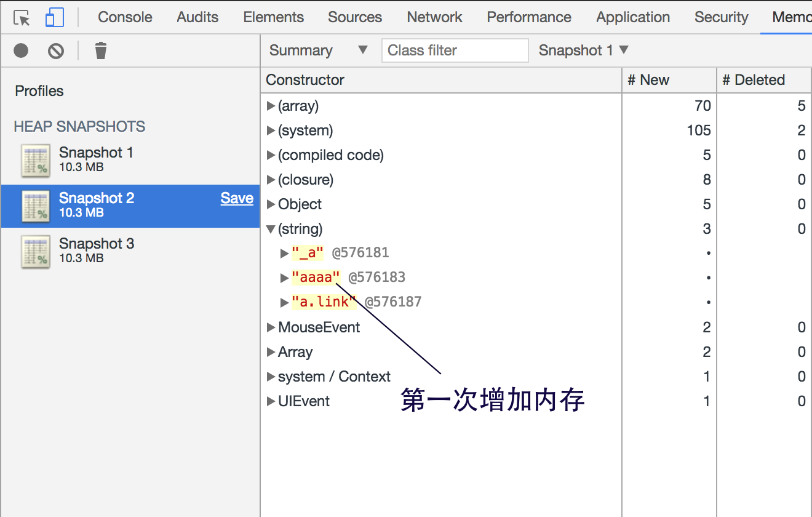812x517 pixels.
Task: Select Snapshot 3 in the profiles list
Action: (130, 251)
